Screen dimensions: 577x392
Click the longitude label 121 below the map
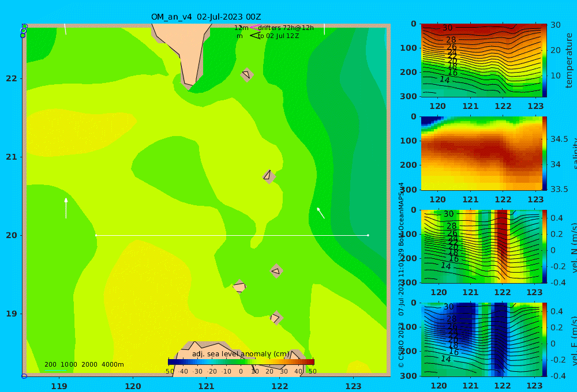pyautogui.click(x=206, y=386)
